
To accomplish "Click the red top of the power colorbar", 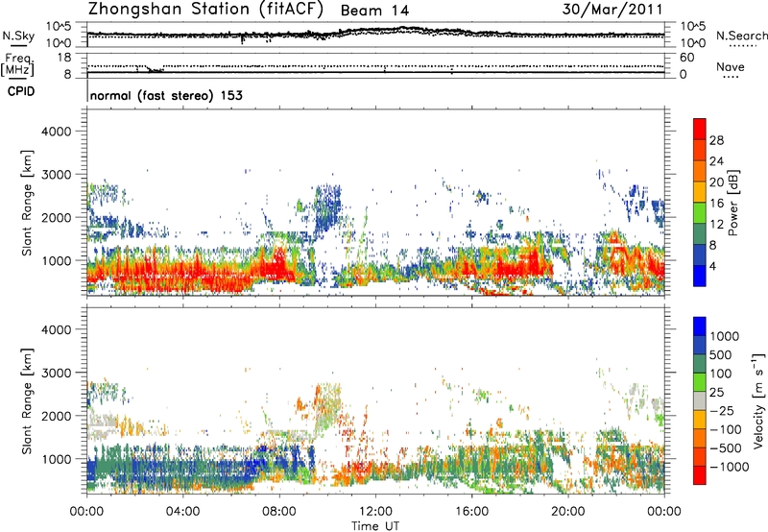I will 700,128.
